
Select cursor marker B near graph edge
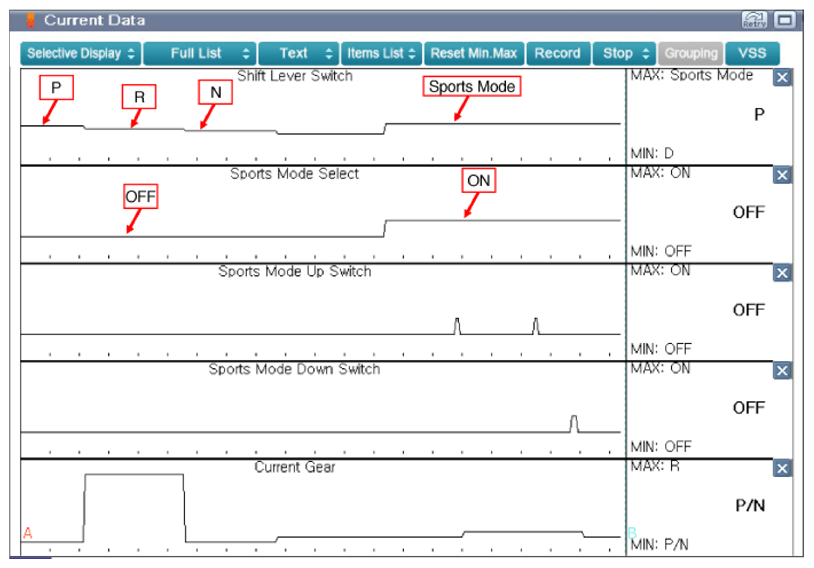[632, 533]
